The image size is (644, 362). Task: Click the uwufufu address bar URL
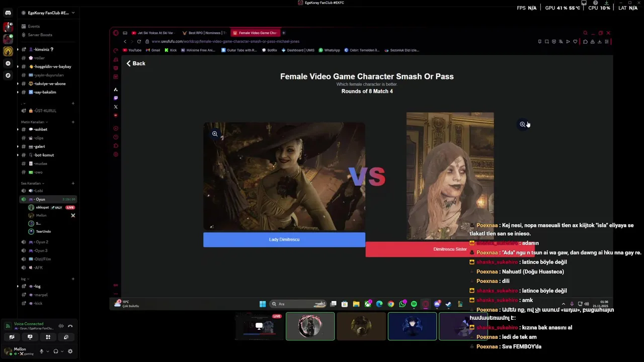225,41
